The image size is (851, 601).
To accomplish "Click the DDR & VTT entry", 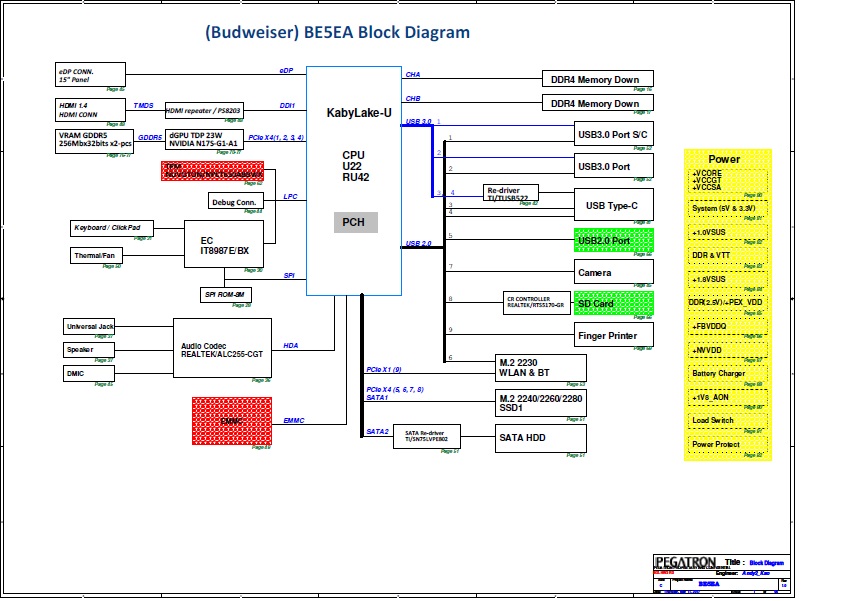I will pos(728,256).
